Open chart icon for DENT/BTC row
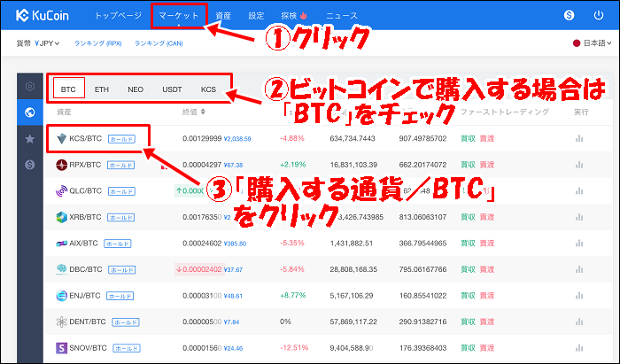620x364 pixels. [579, 321]
